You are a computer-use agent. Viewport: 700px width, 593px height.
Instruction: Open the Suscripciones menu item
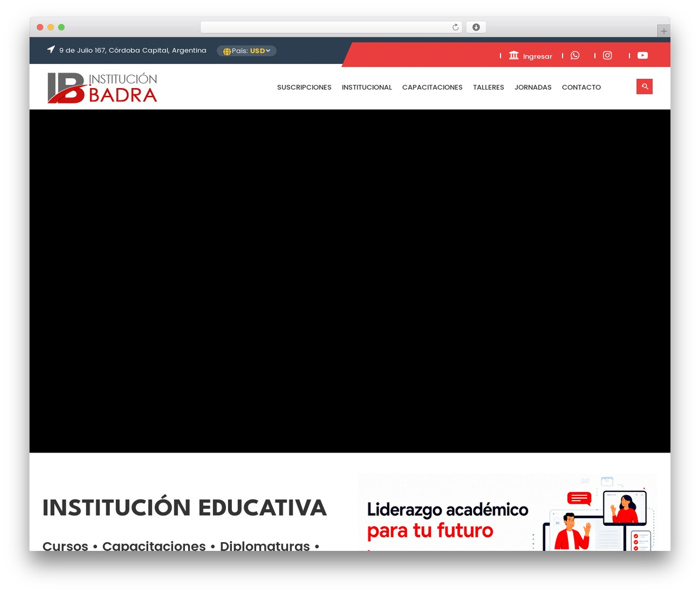(304, 88)
